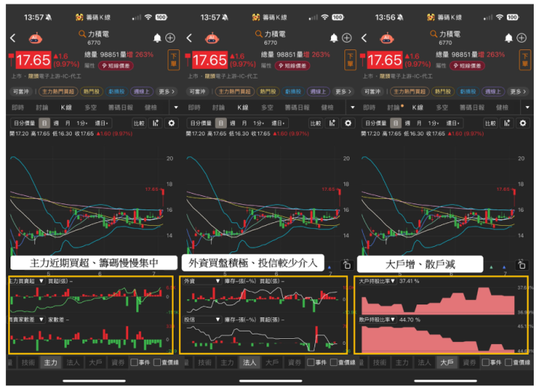Tap the search magnifier beside 力積電 in 13:56 screen
The image size is (539, 392).
pyautogui.click(x=433, y=34)
